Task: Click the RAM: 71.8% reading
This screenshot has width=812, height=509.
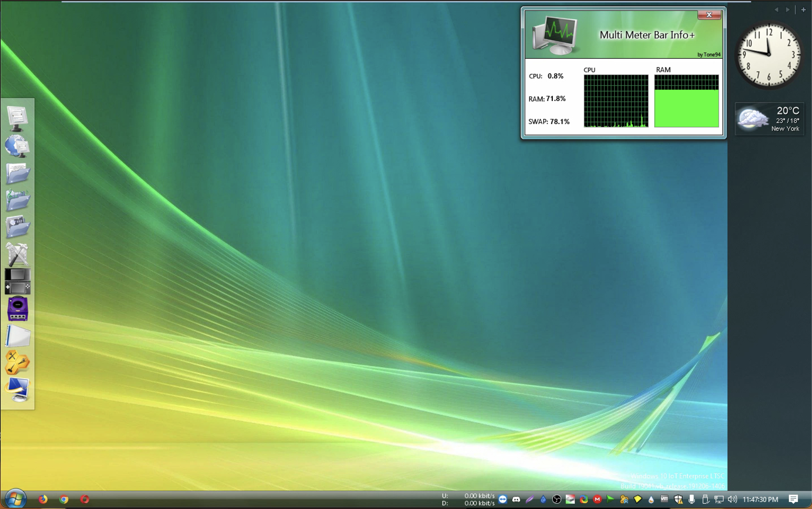Action: pyautogui.click(x=547, y=99)
